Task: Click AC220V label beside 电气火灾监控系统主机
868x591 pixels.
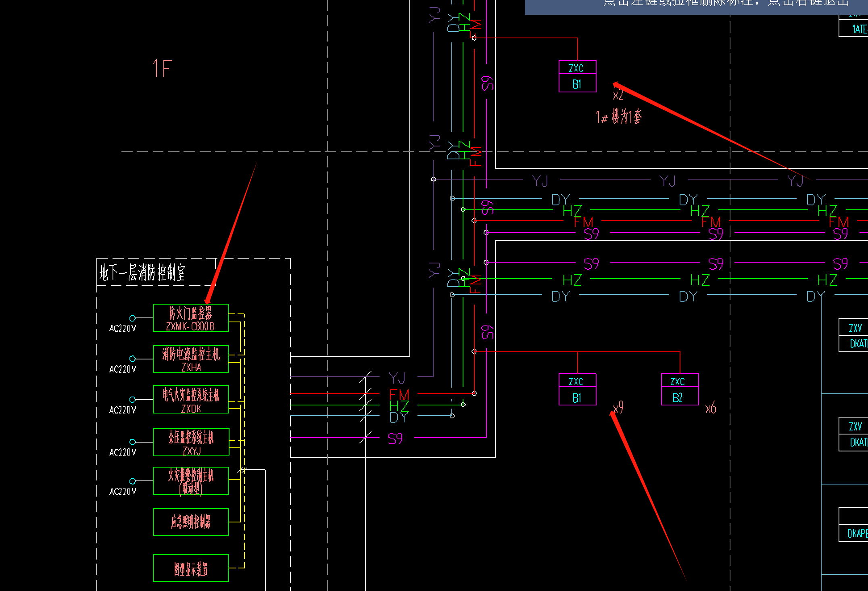Action: coord(123,410)
